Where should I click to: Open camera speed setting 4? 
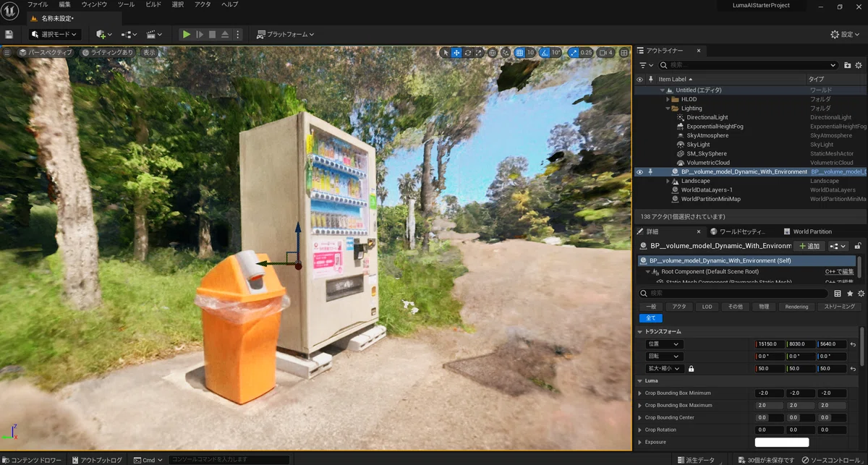[x=606, y=52]
